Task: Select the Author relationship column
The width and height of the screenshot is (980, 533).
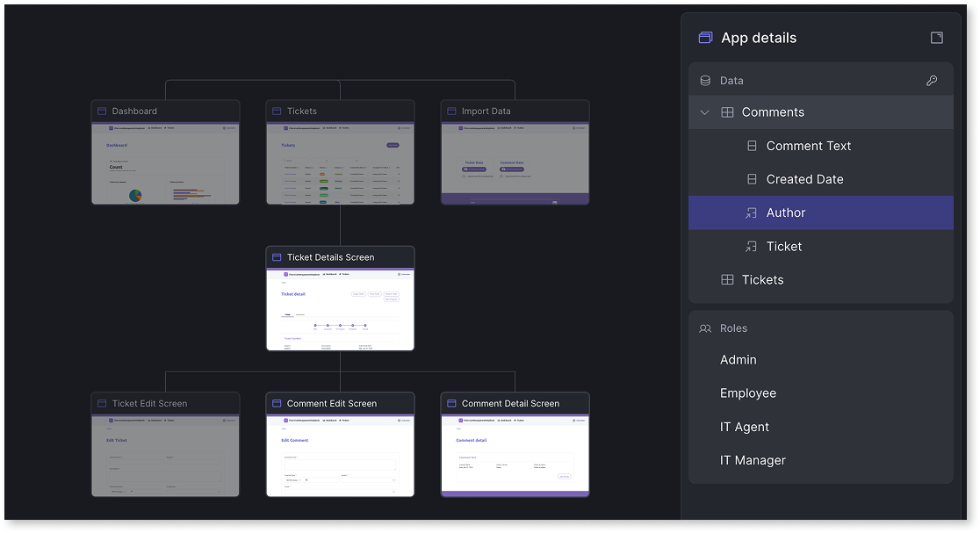Action: click(x=821, y=213)
